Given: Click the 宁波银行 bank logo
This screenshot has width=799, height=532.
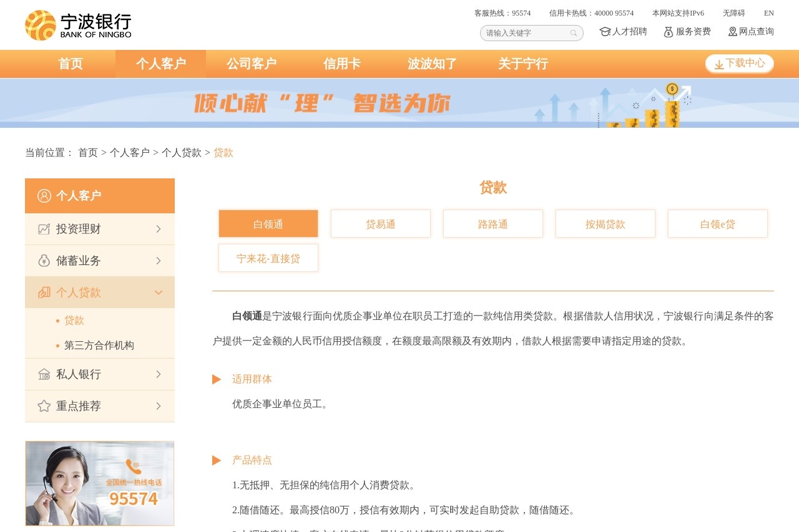Looking at the screenshot, I should [x=75, y=25].
